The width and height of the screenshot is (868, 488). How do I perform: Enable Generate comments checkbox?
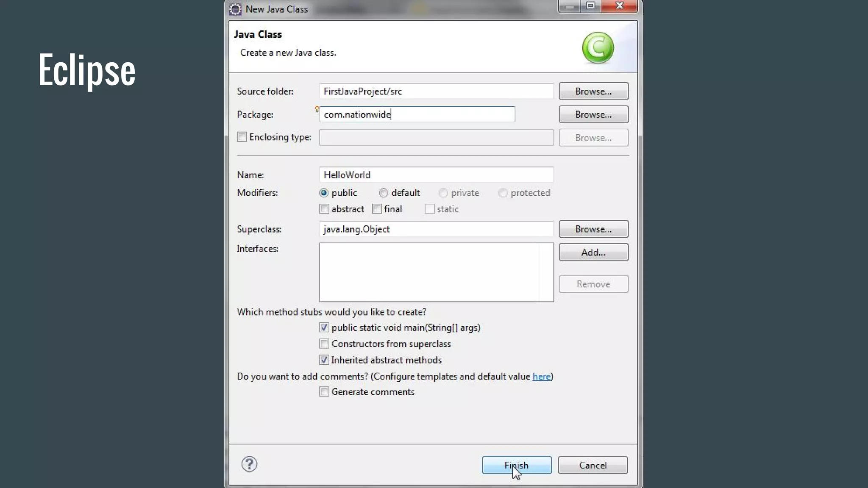coord(324,392)
